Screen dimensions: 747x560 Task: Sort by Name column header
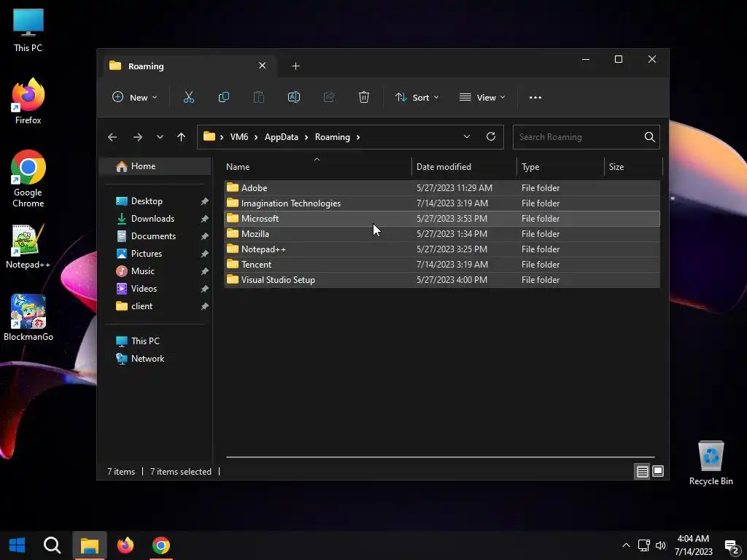click(317, 167)
